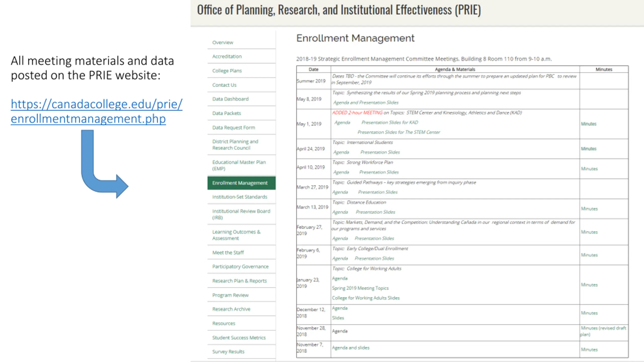Open December 12, 2018 Slides

pos(338,318)
